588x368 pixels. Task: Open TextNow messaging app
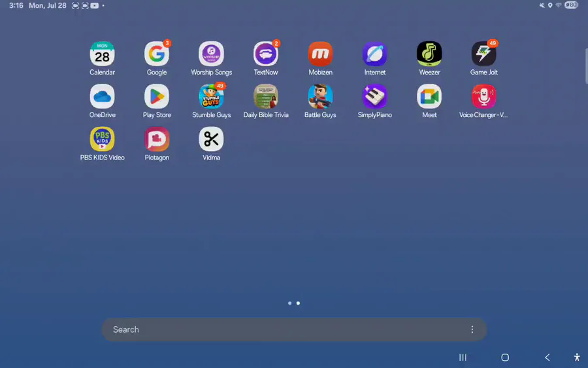point(265,54)
